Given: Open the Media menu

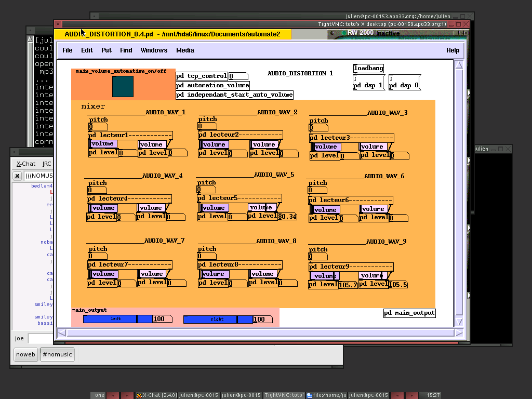Looking at the screenshot, I should [x=185, y=50].
